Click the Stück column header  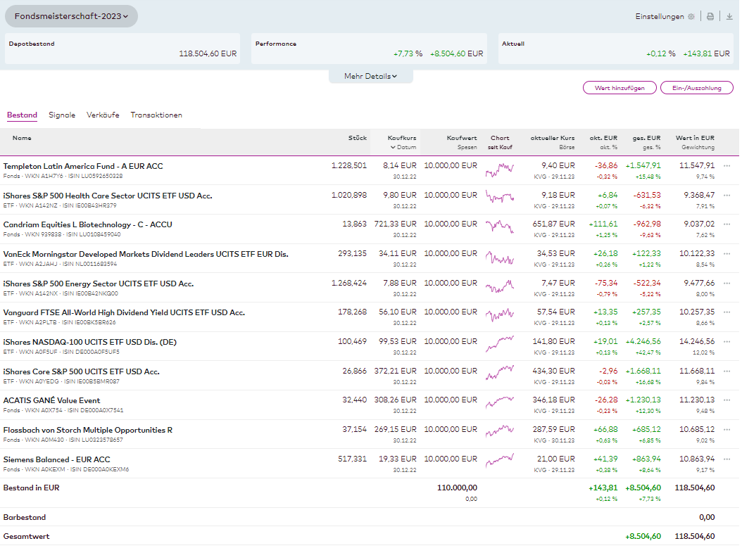point(358,138)
